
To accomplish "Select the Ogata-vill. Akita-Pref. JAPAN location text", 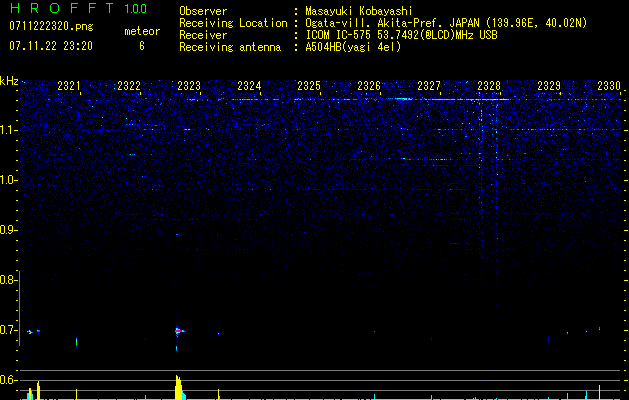I will click(x=446, y=23).
